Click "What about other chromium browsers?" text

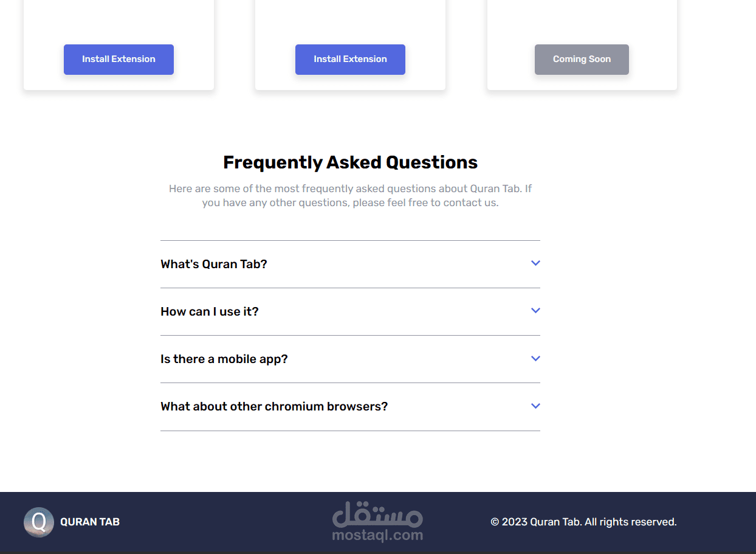pyautogui.click(x=274, y=406)
